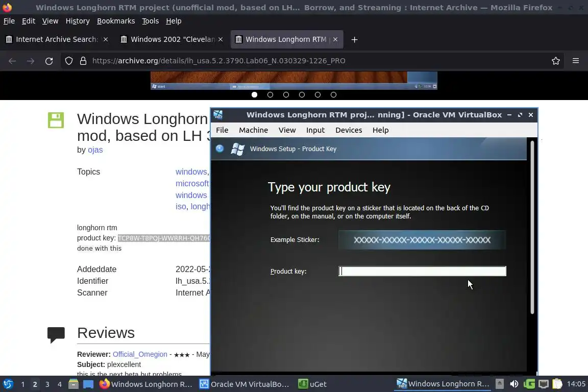The height and width of the screenshot is (392, 588).
Task: Open VirtualBox Help menu
Action: [381, 130]
